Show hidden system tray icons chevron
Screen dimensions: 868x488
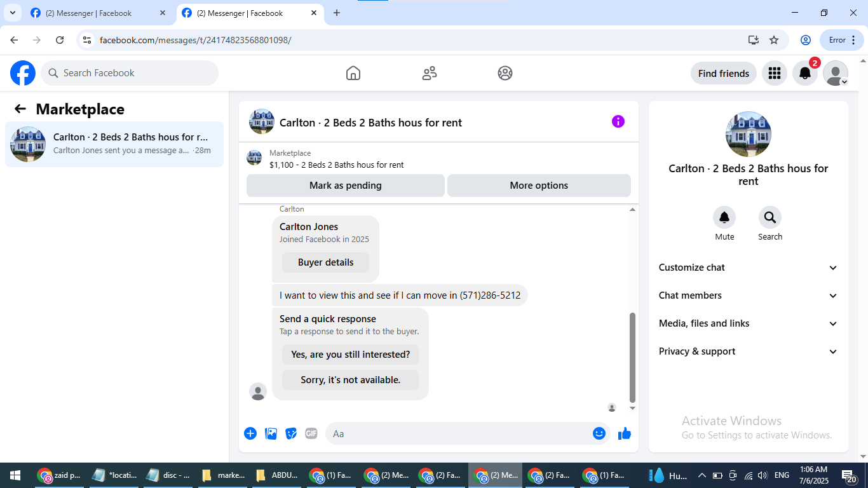702,475
